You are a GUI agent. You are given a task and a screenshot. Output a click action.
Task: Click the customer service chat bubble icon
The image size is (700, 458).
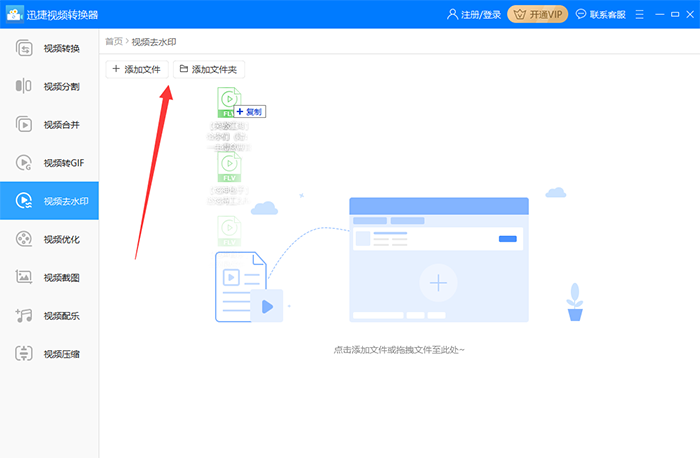pos(581,14)
